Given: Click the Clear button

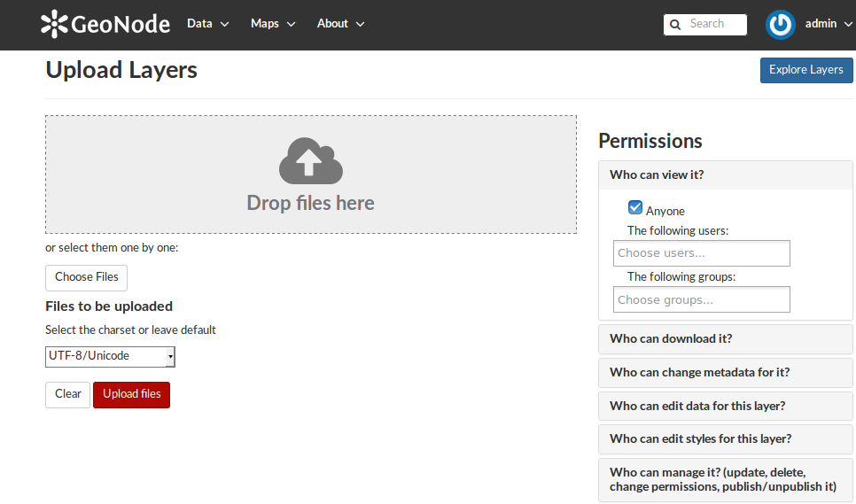Looking at the screenshot, I should tap(67, 394).
